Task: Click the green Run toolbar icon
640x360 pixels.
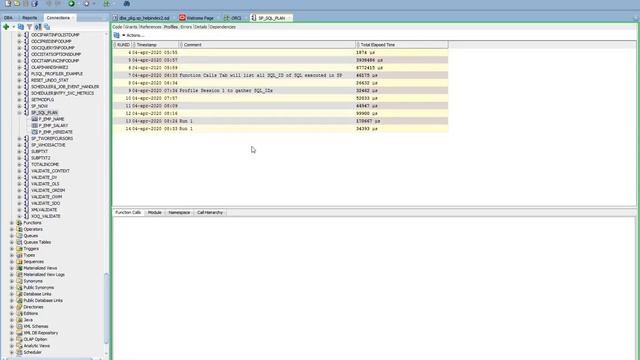Action: pos(71,3)
